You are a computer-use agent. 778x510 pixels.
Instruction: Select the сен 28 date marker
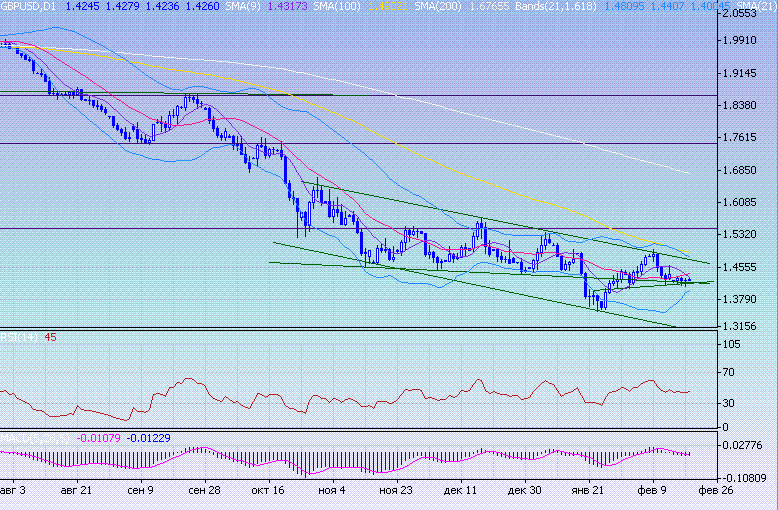tap(203, 492)
